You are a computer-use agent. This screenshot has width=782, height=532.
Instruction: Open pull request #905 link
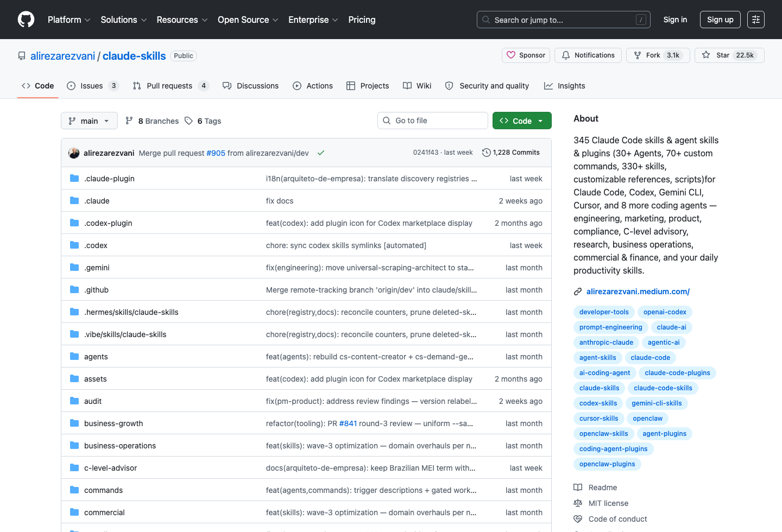coord(216,153)
